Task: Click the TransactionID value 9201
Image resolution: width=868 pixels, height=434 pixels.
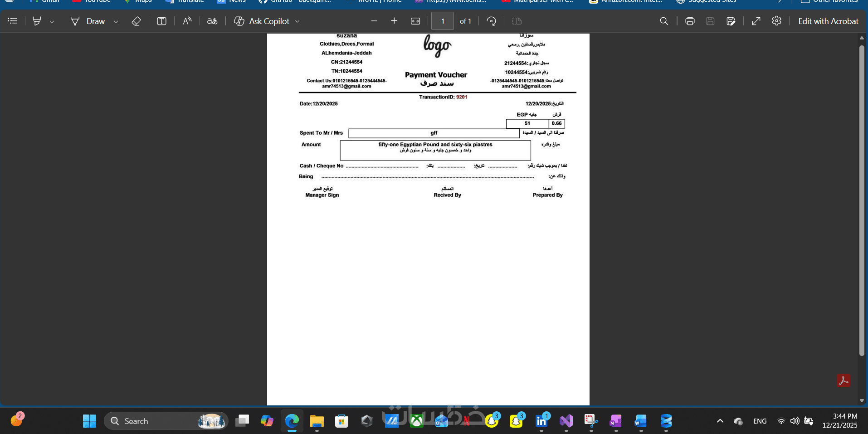Action: click(462, 97)
